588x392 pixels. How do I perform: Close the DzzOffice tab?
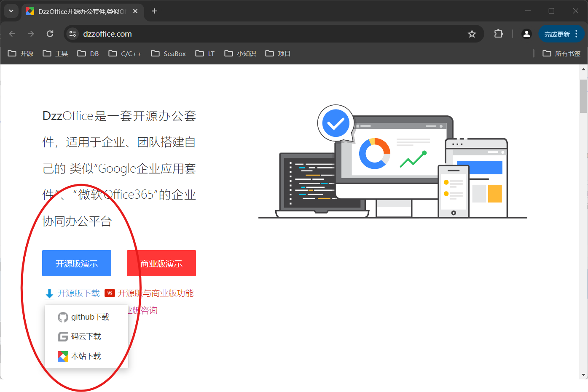(x=135, y=11)
